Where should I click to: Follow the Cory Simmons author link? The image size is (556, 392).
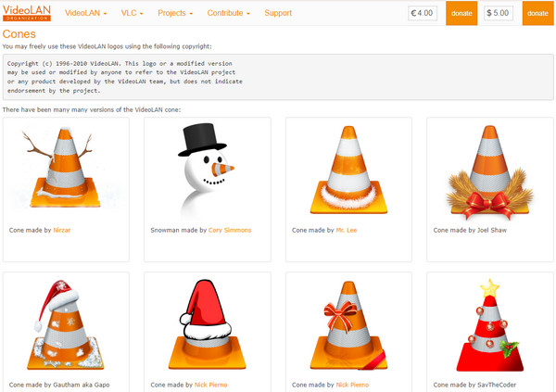coord(230,229)
